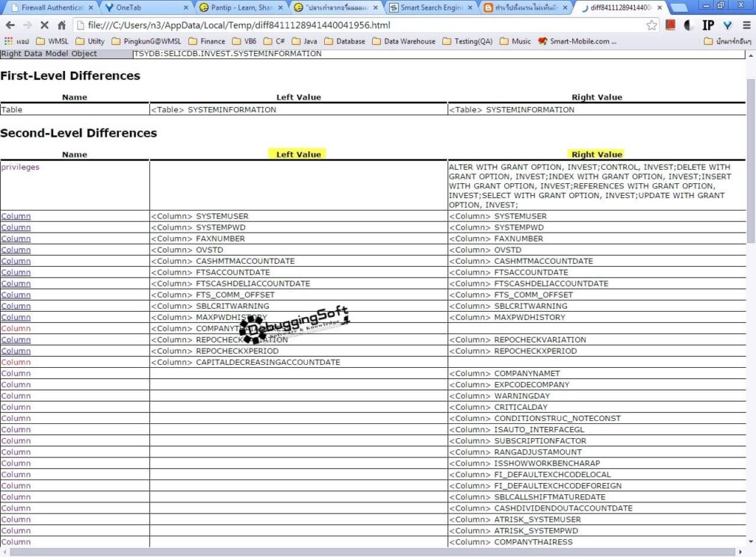Open the Column link for FTSCASHDELIACCOUNTDATE
Screen dimensions: 756x557
pyautogui.click(x=16, y=284)
